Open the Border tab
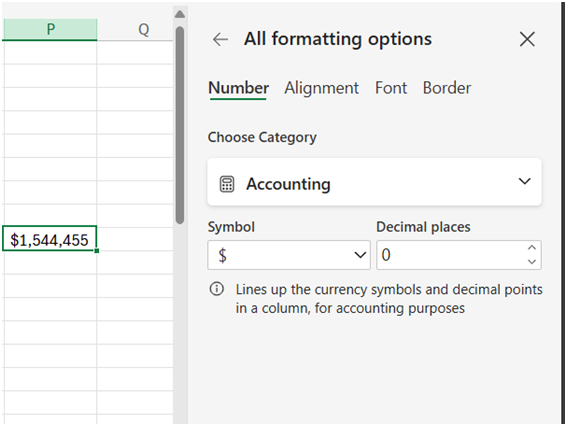This screenshot has width=567, height=426. [x=447, y=88]
